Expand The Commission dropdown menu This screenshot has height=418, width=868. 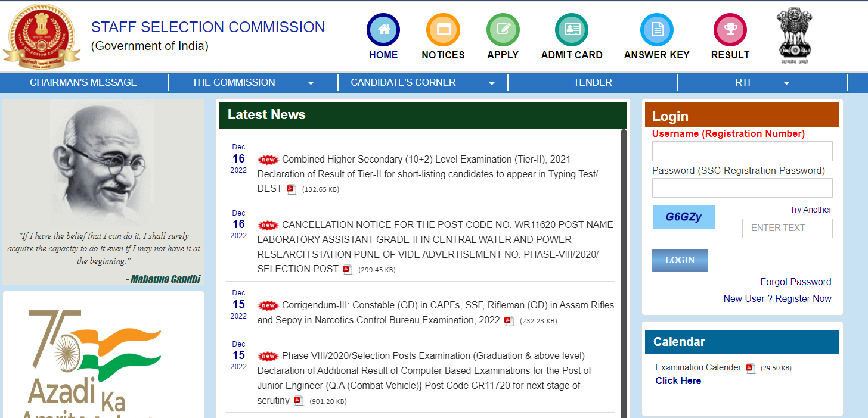click(311, 83)
